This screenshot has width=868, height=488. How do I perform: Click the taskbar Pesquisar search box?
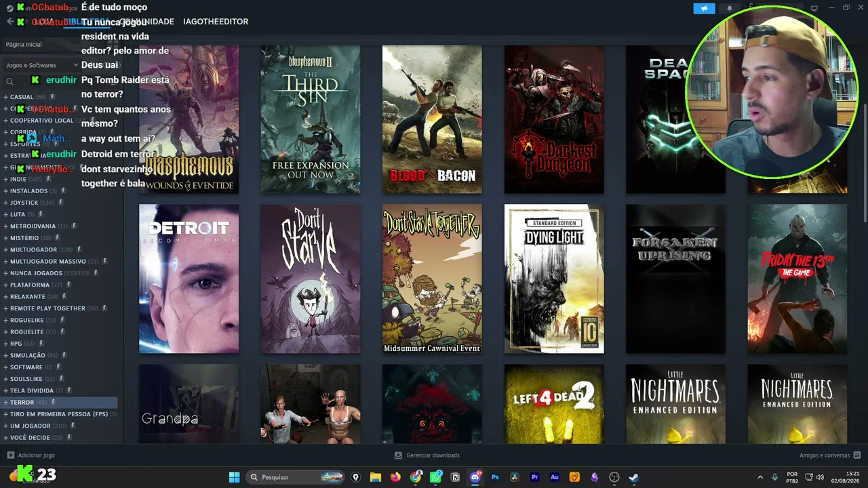pos(296,477)
